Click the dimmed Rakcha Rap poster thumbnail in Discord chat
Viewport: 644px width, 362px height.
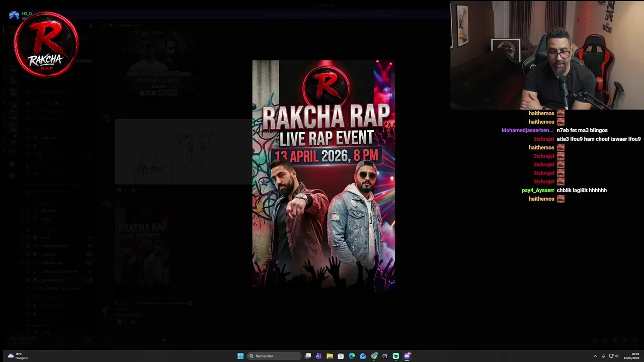pos(142,246)
